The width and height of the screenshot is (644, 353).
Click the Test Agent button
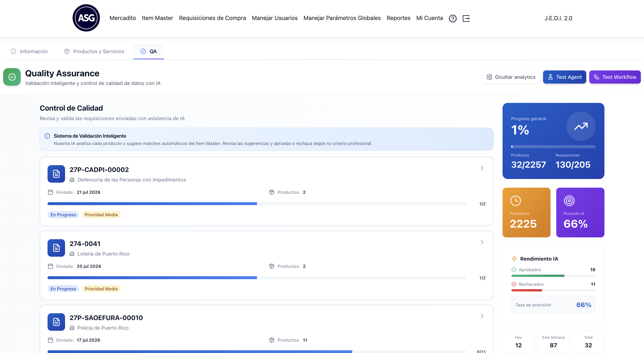[x=564, y=77]
